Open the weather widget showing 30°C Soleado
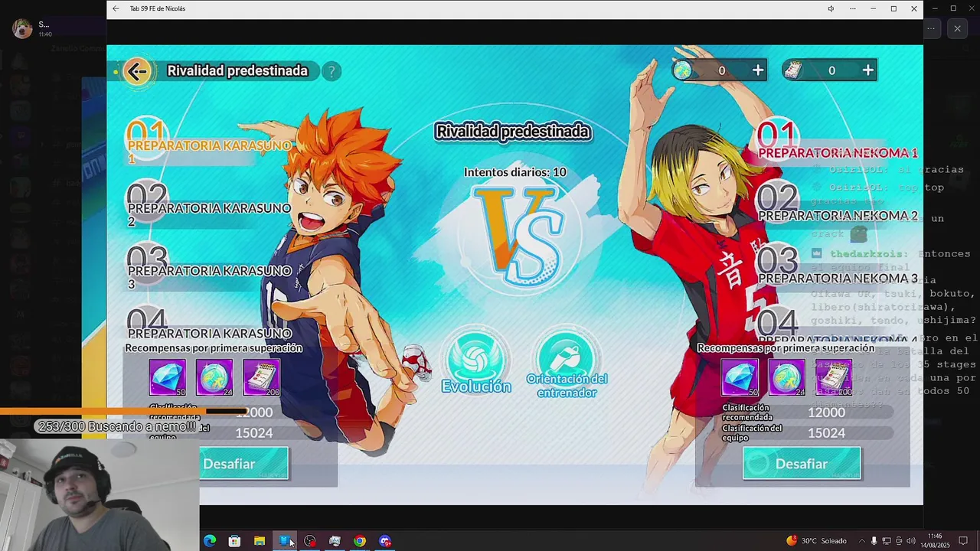The width and height of the screenshot is (980, 551). coord(816,541)
